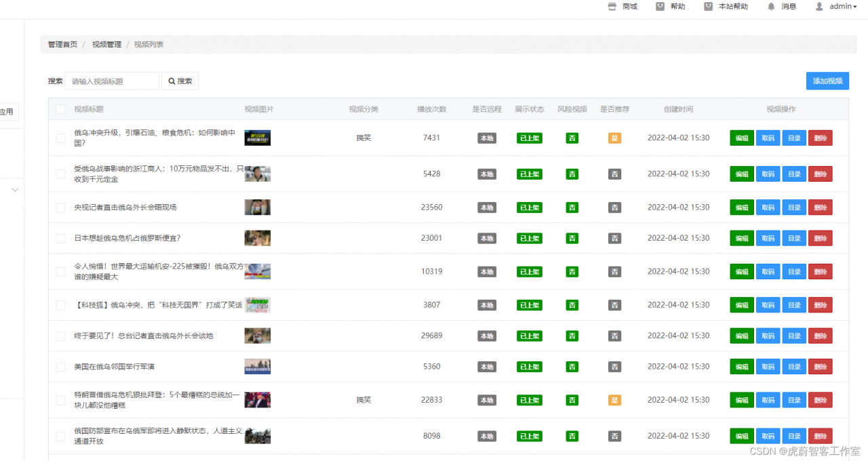
Task: Check the row 受俄乌战事影响的浙江商人
Action: click(61, 174)
